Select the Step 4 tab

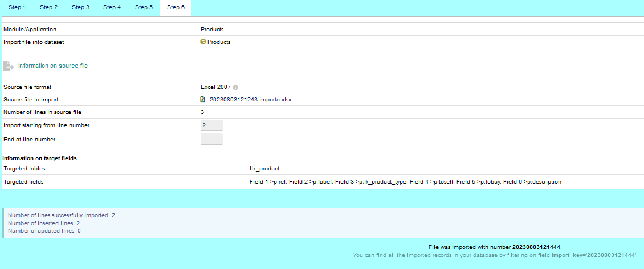point(112,7)
